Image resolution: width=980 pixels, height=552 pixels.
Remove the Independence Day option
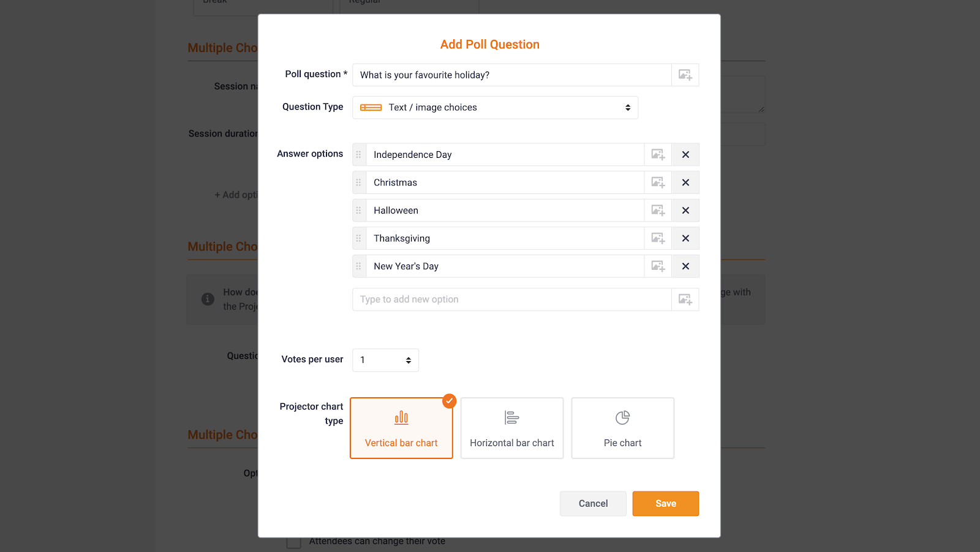coord(685,155)
